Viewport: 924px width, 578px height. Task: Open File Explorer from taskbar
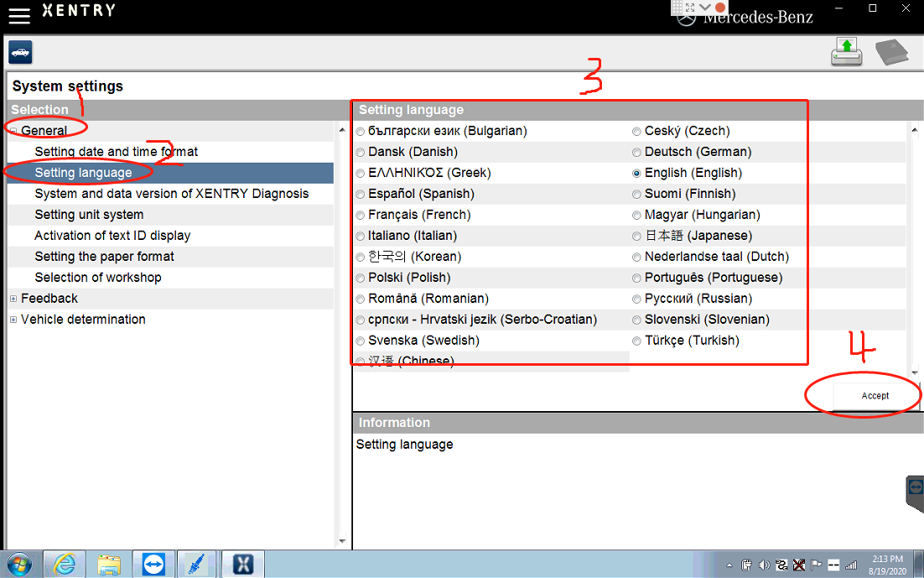tap(109, 565)
